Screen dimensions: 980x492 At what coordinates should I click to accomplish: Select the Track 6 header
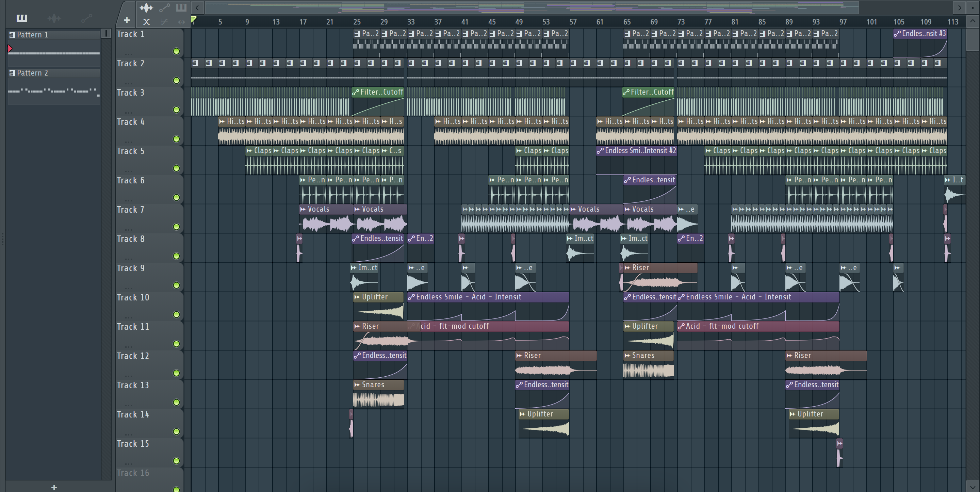(x=149, y=189)
